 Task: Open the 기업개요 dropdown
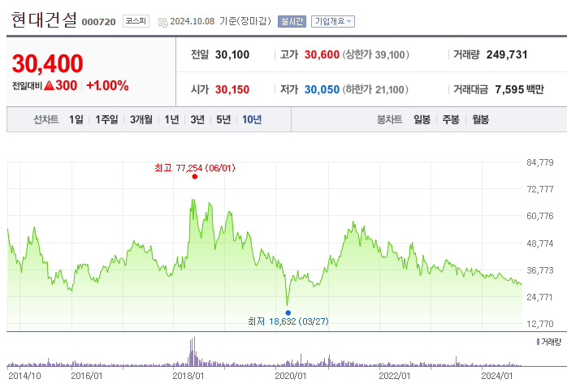pyautogui.click(x=333, y=22)
